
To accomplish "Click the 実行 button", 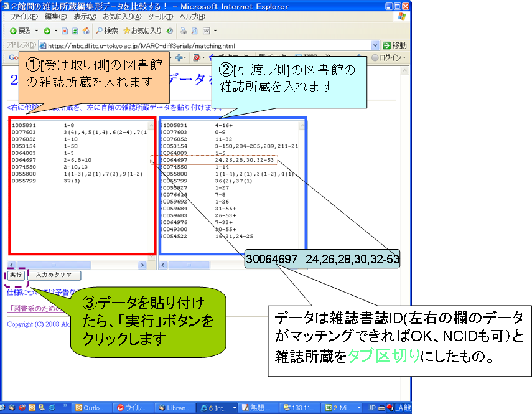I will click(x=16, y=275).
